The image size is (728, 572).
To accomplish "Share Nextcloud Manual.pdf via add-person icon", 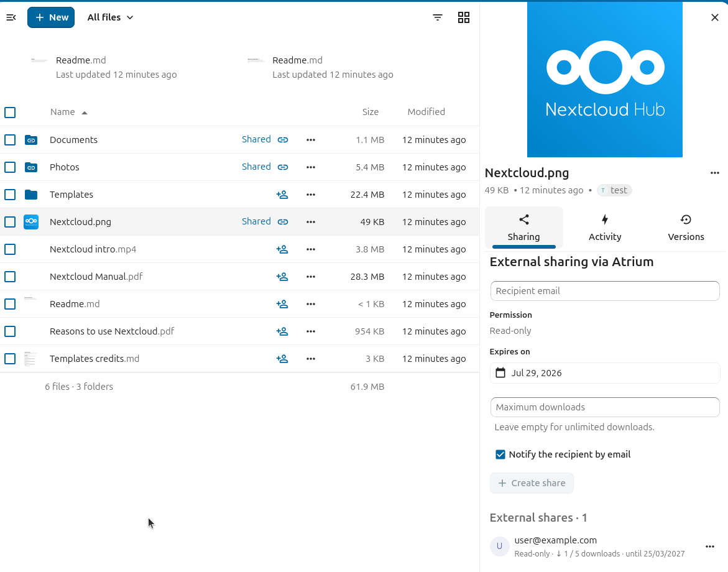I will [x=282, y=277].
